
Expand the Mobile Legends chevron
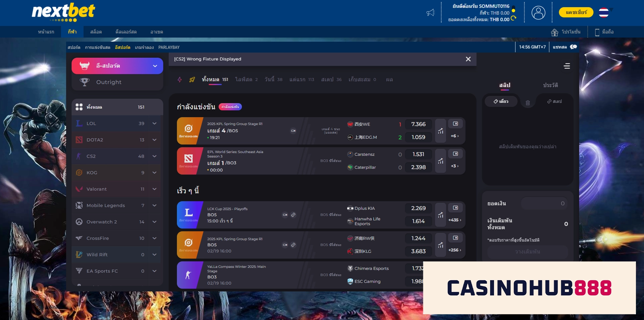tap(154, 205)
